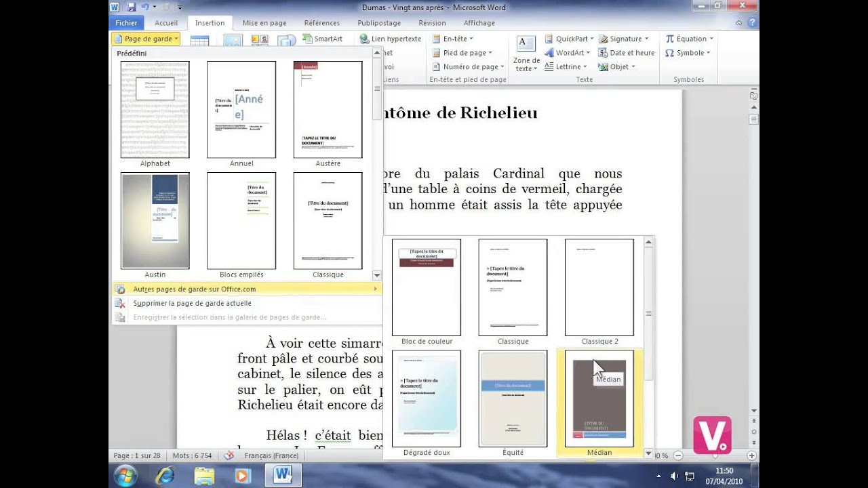The image size is (868, 488).
Task: Pick the Dégradé doux cover page
Action: pos(427,399)
